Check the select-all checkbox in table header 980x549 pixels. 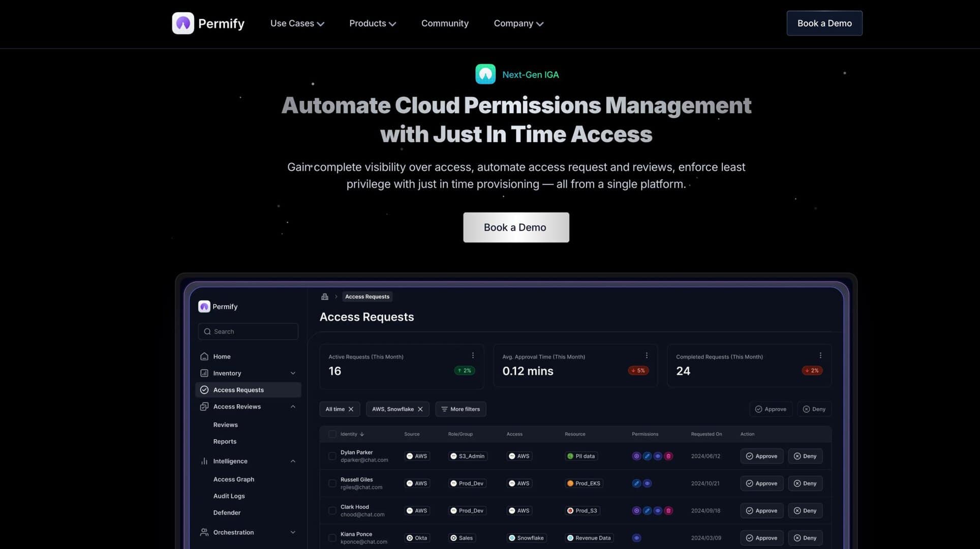pos(332,434)
